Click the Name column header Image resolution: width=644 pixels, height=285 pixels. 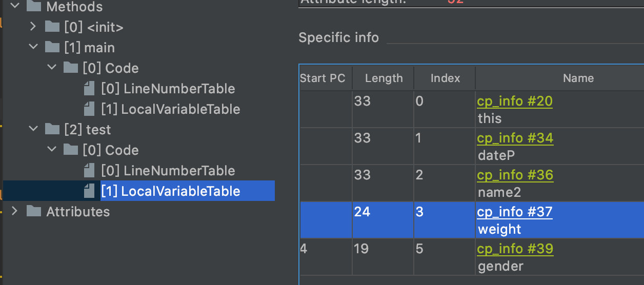[x=578, y=78]
